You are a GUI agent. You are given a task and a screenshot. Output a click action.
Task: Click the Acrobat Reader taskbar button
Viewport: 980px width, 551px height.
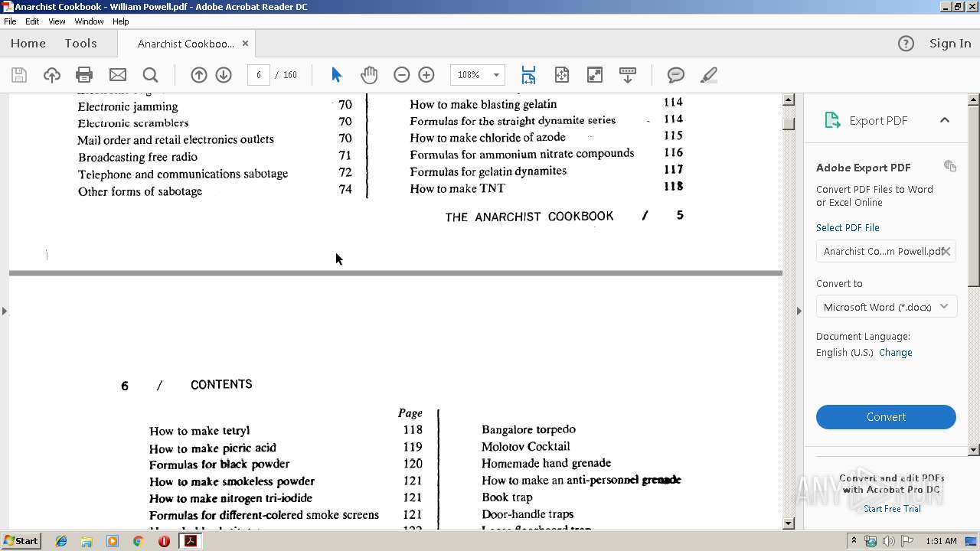(190, 541)
